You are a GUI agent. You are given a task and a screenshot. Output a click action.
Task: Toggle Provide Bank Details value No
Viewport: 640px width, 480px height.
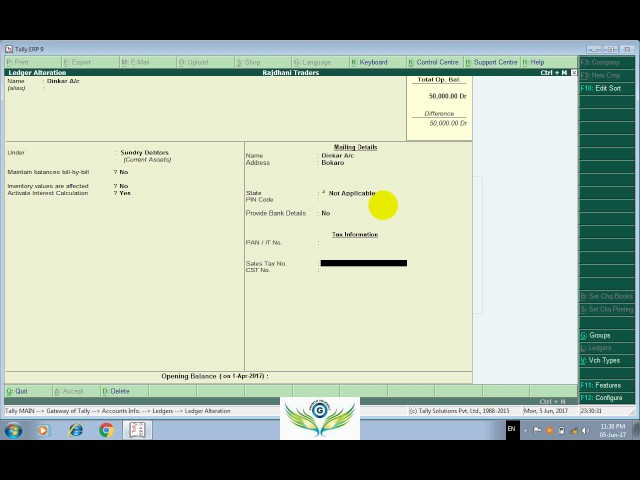(x=325, y=213)
